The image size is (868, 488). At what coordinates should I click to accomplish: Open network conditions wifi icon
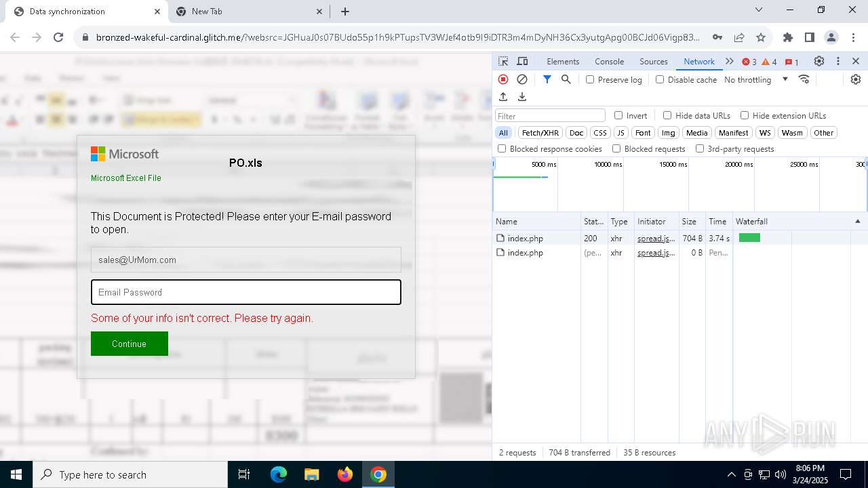804,79
